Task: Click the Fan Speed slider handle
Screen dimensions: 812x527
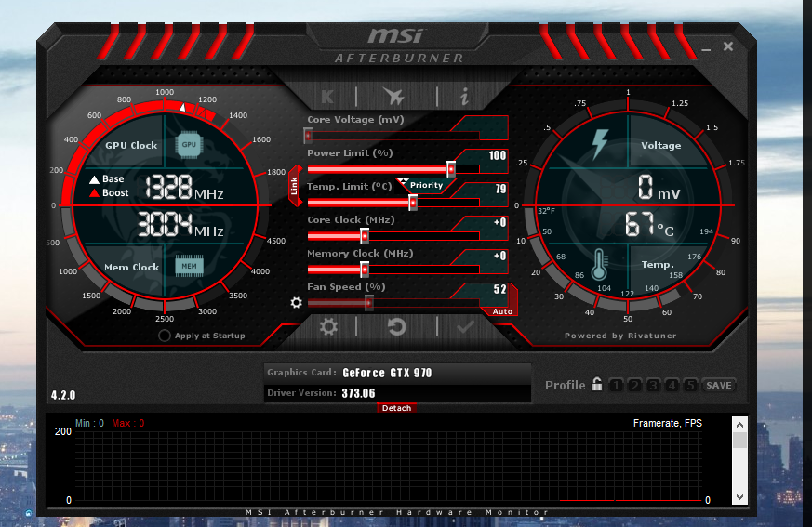Action: coord(368,303)
